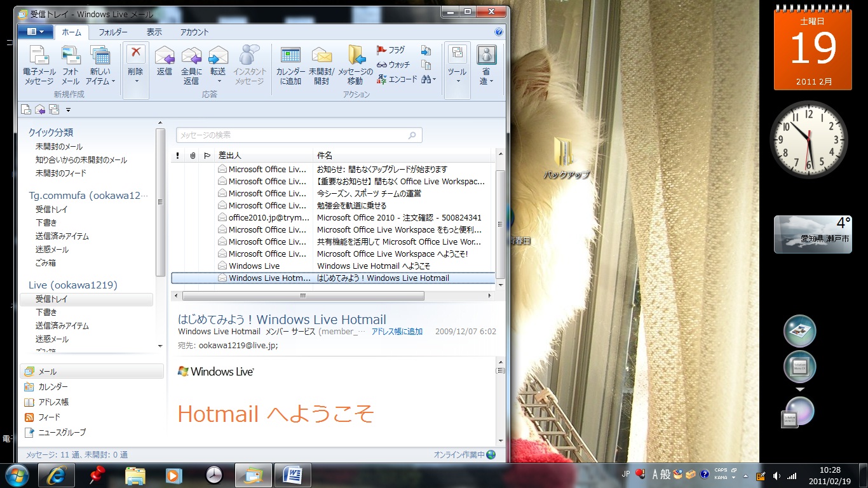Viewport: 868px width, 488px height.
Task: Open quick access toolbar customize arrow
Action: click(68, 110)
